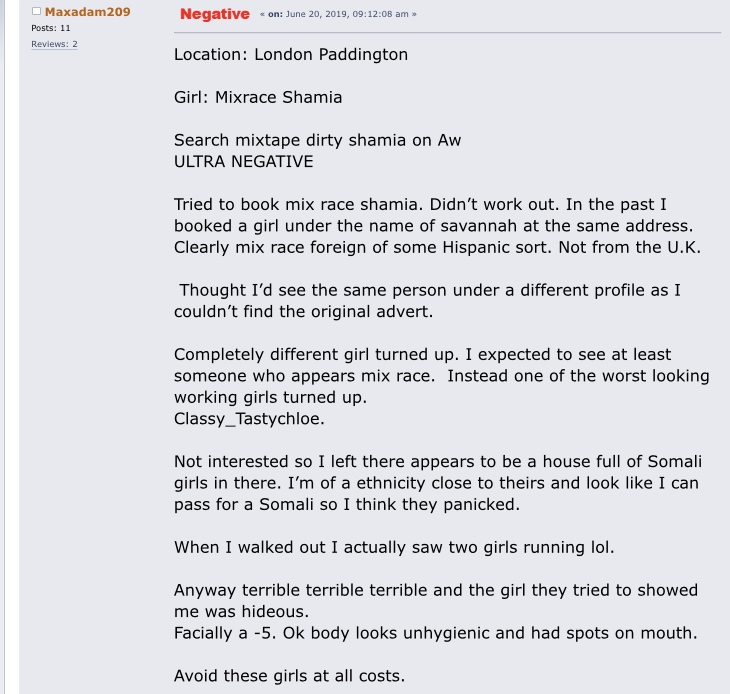
Task: Click the final Avoid these girls line
Action: pyautogui.click(x=290, y=676)
